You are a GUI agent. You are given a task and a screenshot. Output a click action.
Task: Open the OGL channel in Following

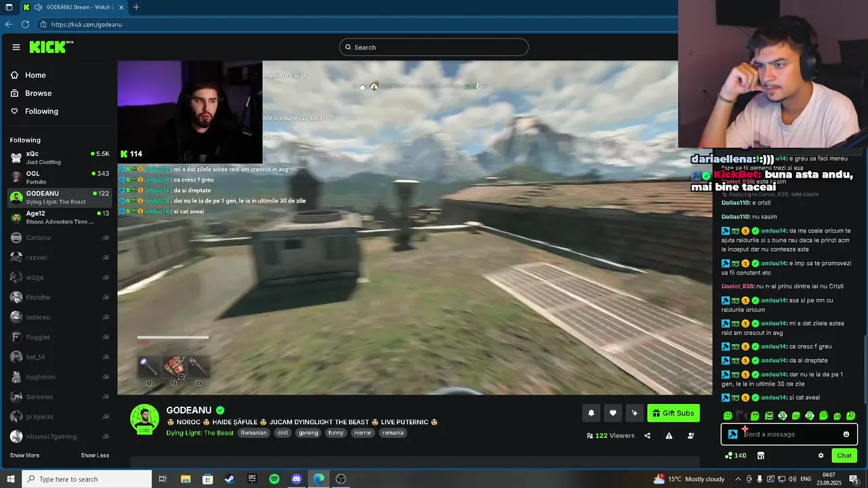coord(60,178)
